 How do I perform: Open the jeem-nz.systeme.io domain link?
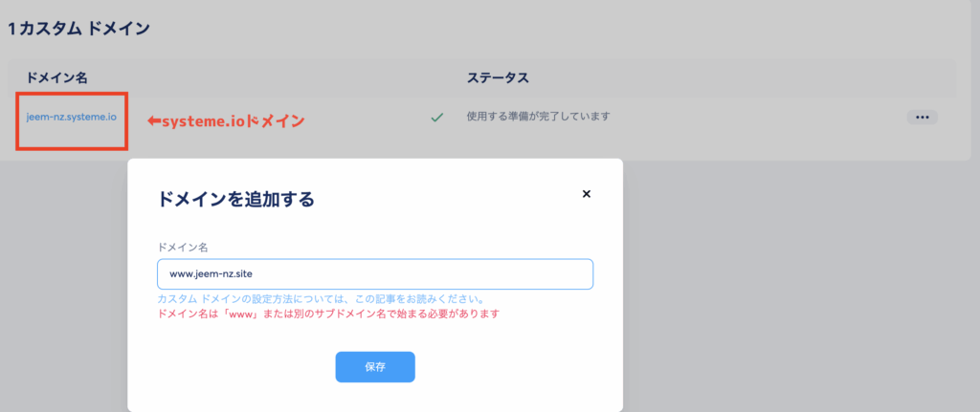point(72,117)
